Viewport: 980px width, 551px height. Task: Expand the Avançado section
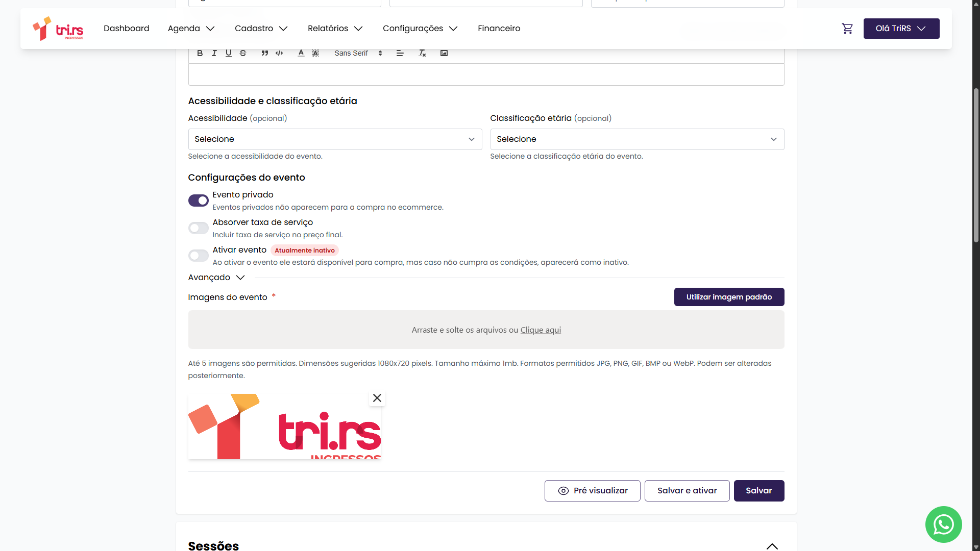[216, 278]
